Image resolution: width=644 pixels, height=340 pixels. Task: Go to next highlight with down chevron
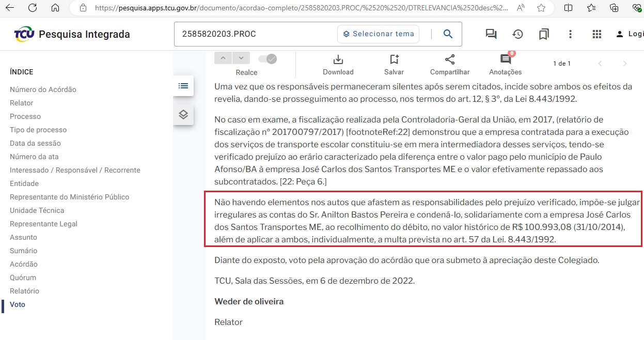tap(241, 58)
